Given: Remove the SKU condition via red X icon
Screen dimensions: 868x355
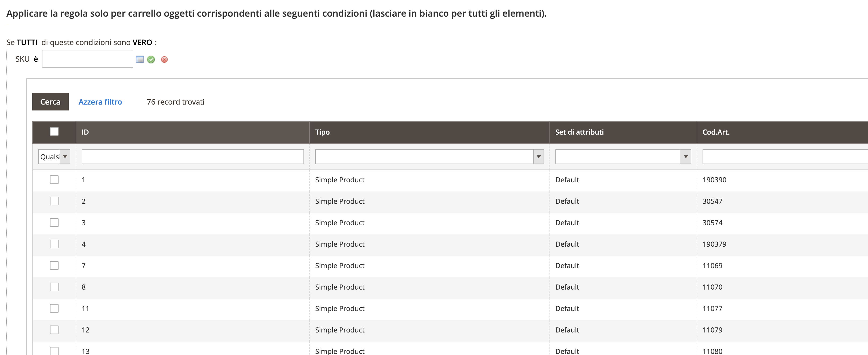Looking at the screenshot, I should 164,60.
